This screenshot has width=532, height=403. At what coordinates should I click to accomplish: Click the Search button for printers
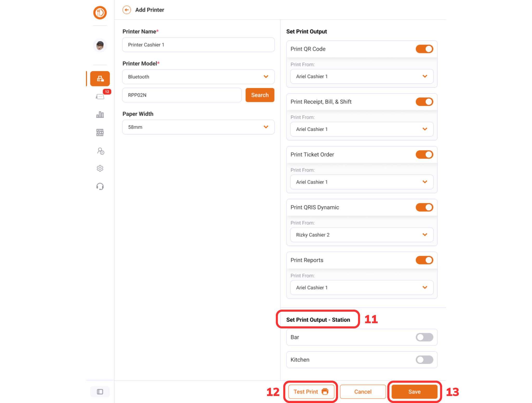pyautogui.click(x=260, y=95)
